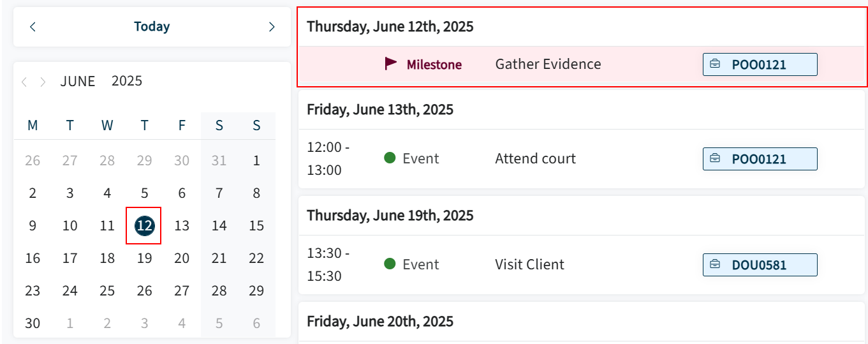Select June 30 in the calendar
Image resolution: width=868 pixels, height=344 pixels.
pyautogui.click(x=33, y=323)
